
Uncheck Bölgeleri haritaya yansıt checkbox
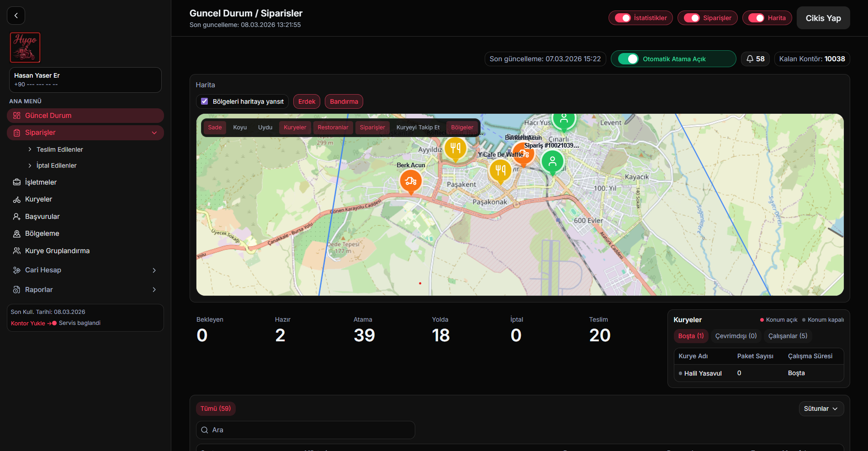[x=205, y=101]
